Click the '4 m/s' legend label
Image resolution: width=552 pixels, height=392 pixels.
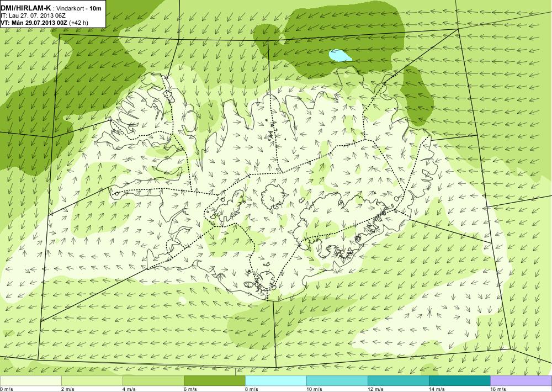[129, 389]
